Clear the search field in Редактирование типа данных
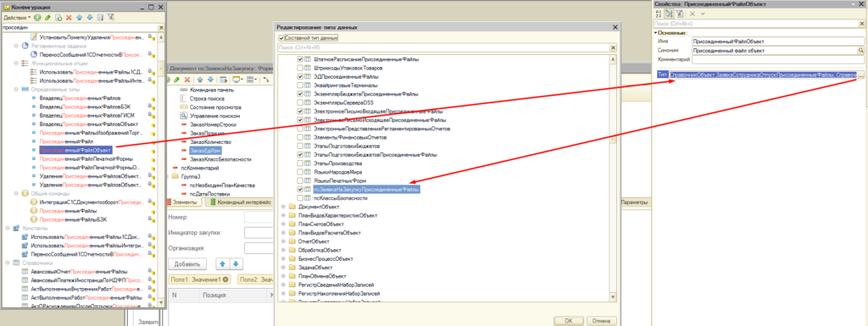868x326 pixels. (x=614, y=48)
